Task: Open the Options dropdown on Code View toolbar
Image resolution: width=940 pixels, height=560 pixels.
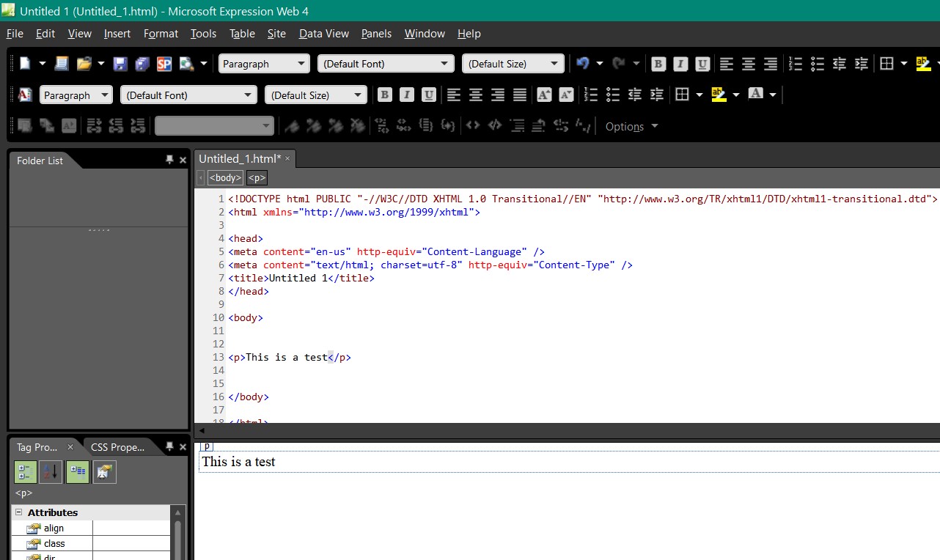Action: [631, 126]
